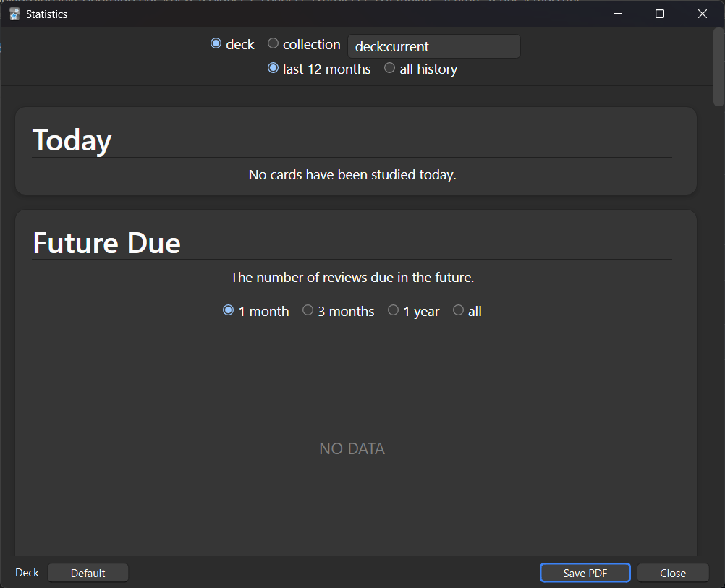Choose "1 year" for Future Due range
725x588 pixels.
(x=393, y=310)
